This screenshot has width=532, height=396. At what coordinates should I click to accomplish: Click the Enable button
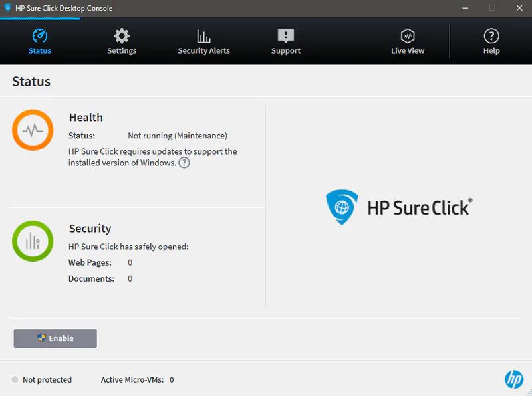tap(55, 338)
